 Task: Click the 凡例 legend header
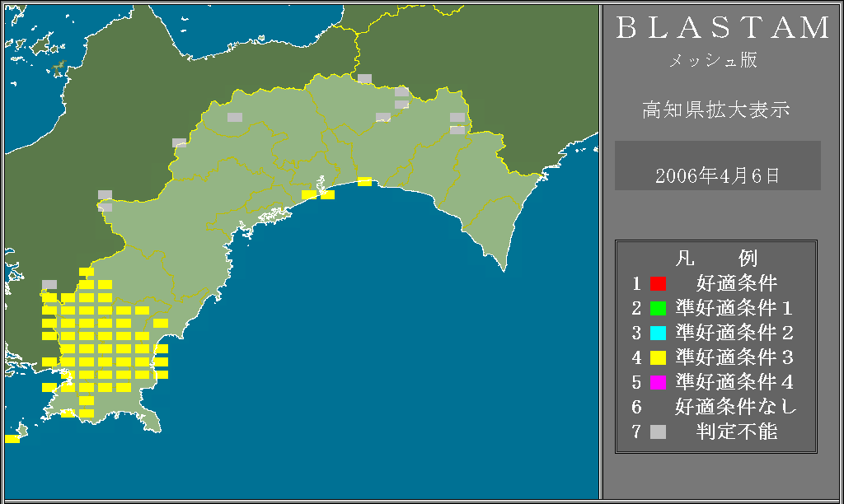[x=716, y=259]
